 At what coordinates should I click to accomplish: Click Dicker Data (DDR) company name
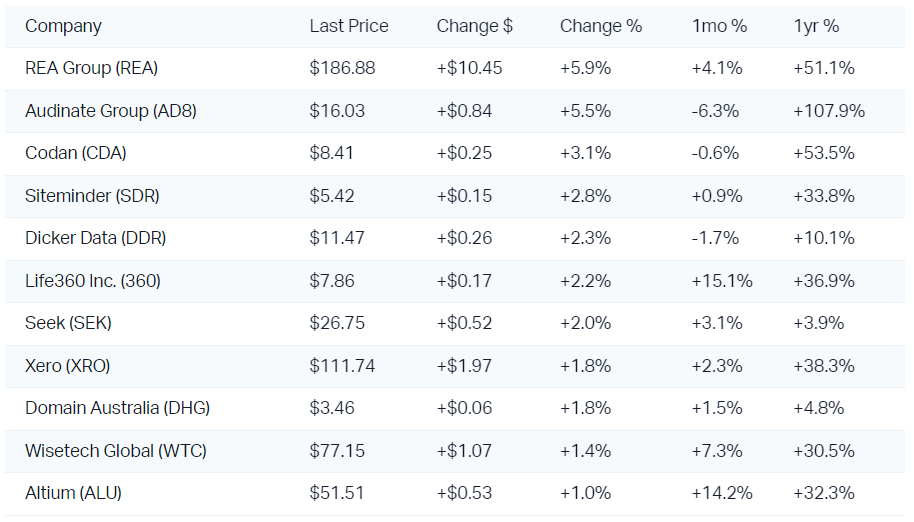(x=95, y=238)
